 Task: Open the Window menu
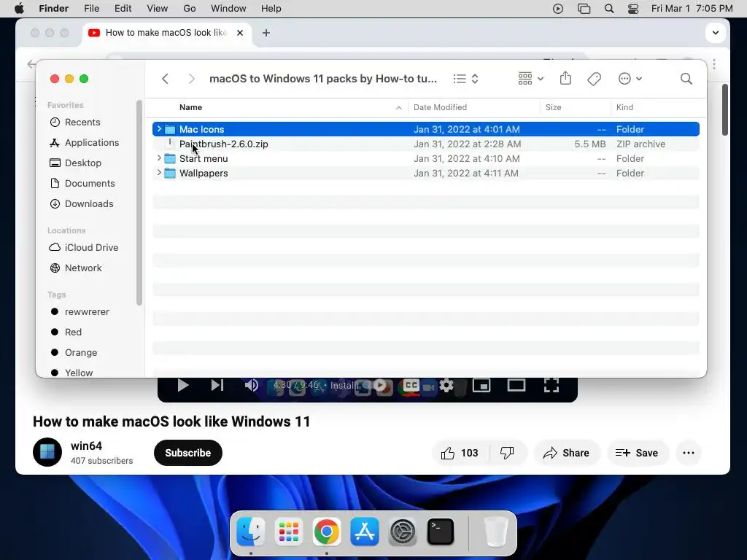coord(228,9)
